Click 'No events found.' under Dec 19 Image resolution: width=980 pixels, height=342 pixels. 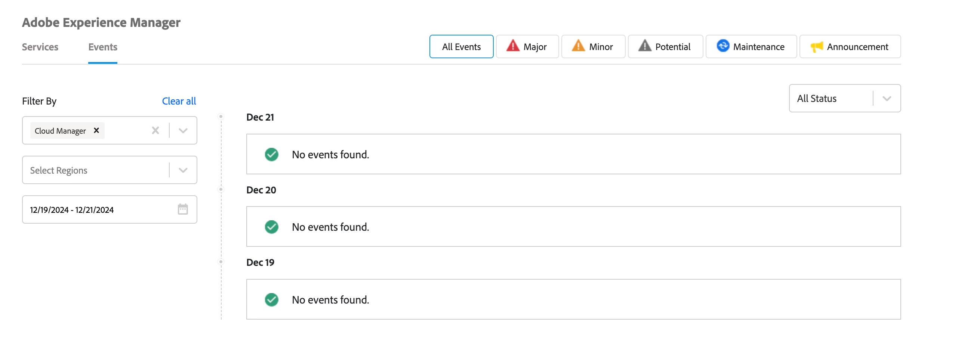(330, 300)
